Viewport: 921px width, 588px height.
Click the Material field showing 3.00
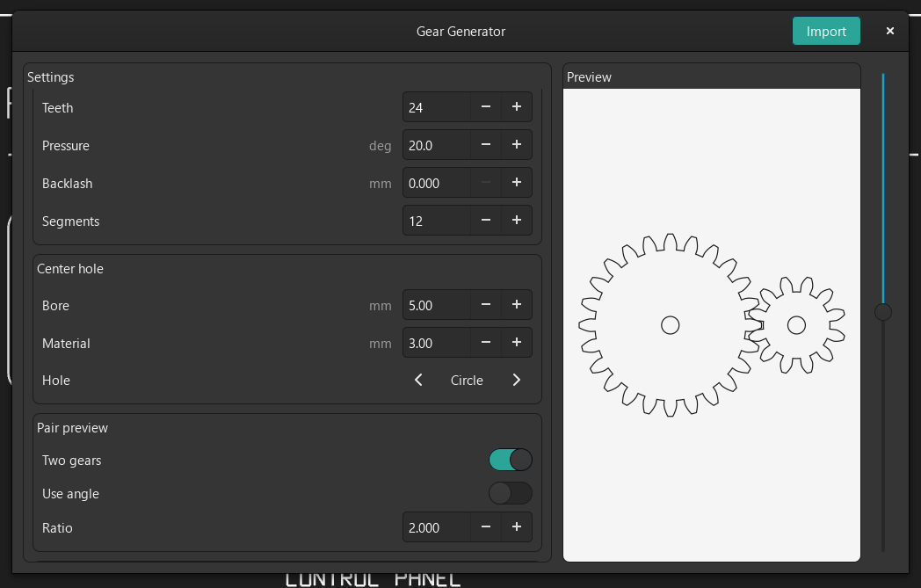437,343
